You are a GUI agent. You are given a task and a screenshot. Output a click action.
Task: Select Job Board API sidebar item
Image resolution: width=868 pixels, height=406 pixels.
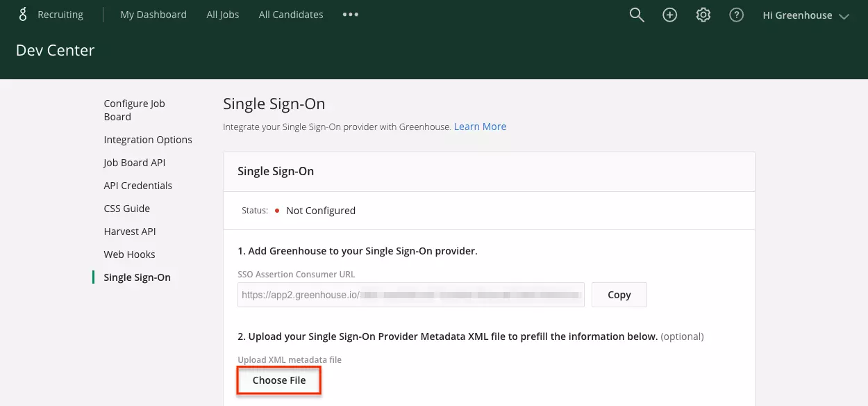coord(135,163)
